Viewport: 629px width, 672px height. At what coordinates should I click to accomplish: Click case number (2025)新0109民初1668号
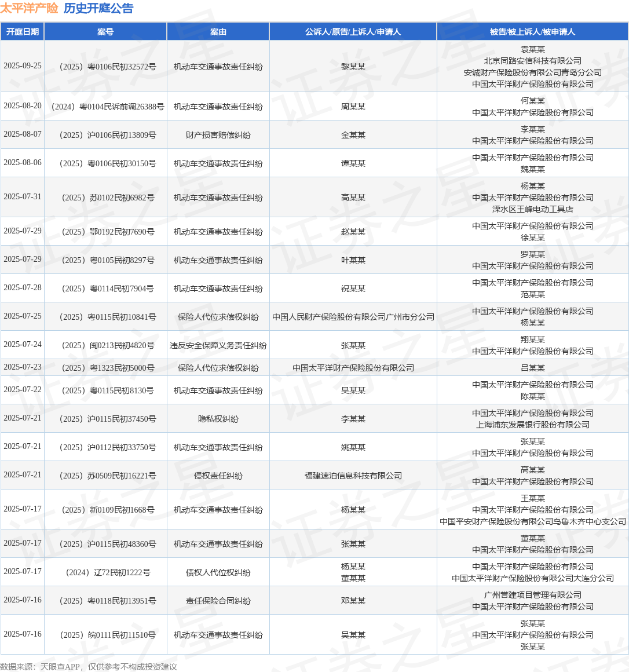[x=108, y=510]
